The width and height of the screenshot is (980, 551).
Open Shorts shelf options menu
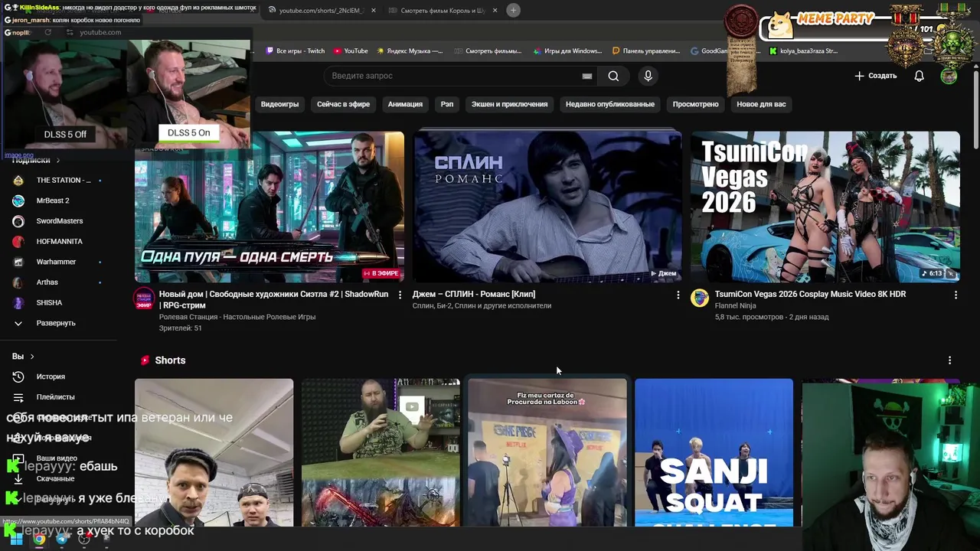(949, 360)
